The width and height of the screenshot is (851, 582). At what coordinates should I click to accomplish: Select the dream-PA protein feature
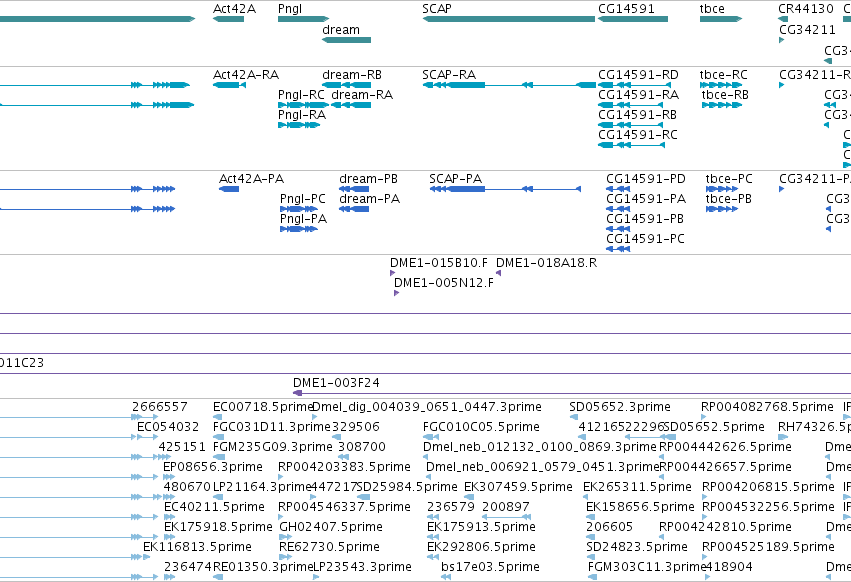354,209
